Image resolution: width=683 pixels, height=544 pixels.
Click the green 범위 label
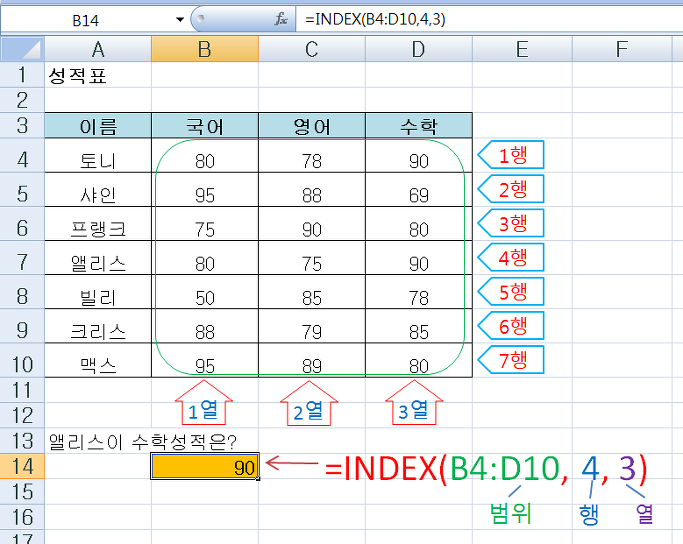click(511, 514)
